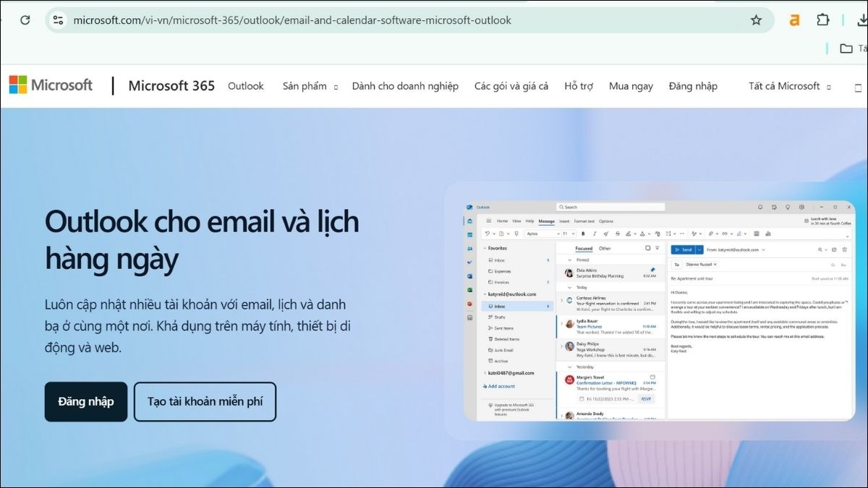
Task: Open Dành cho doanh nghiệp menu item
Action: [405, 86]
